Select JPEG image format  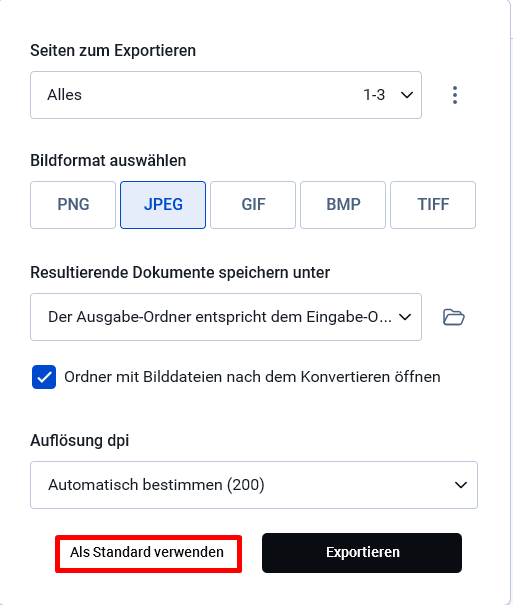(163, 205)
